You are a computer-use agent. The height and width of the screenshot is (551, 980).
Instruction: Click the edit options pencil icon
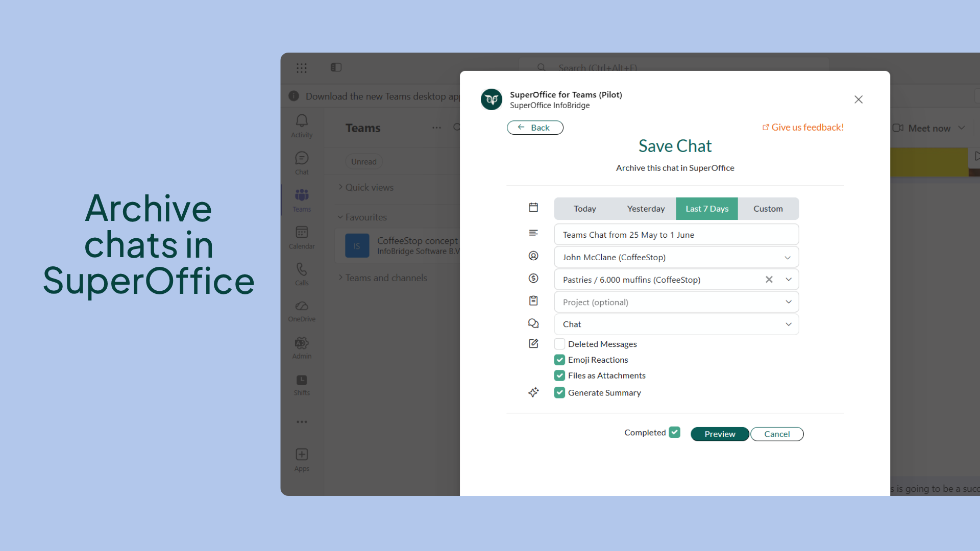click(533, 343)
